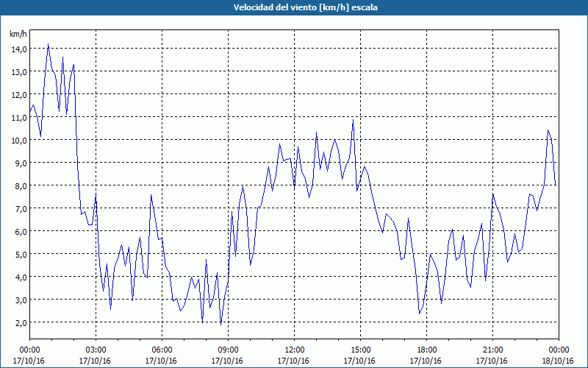The height and width of the screenshot is (368, 588).
Task: Select the 6,0 y-axis value
Action: point(21,231)
